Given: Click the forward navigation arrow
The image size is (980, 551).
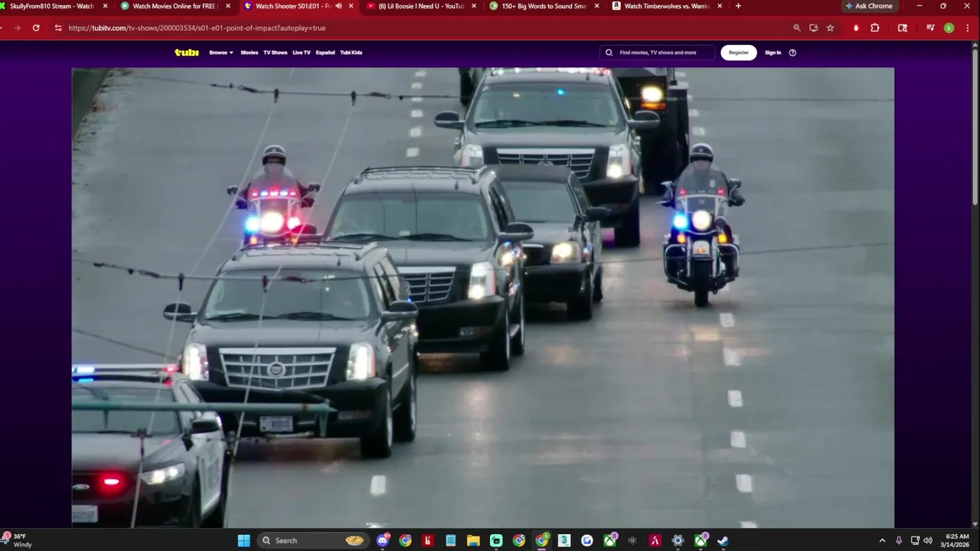Looking at the screenshot, I should 17,28.
